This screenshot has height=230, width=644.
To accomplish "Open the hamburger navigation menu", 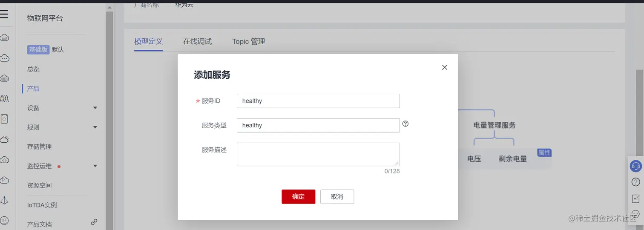I will pyautogui.click(x=4, y=14).
